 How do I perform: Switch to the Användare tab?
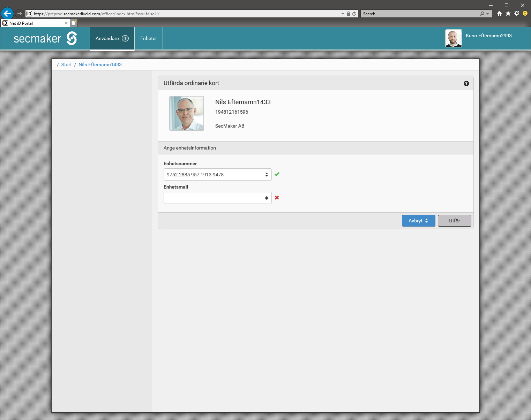click(x=112, y=38)
